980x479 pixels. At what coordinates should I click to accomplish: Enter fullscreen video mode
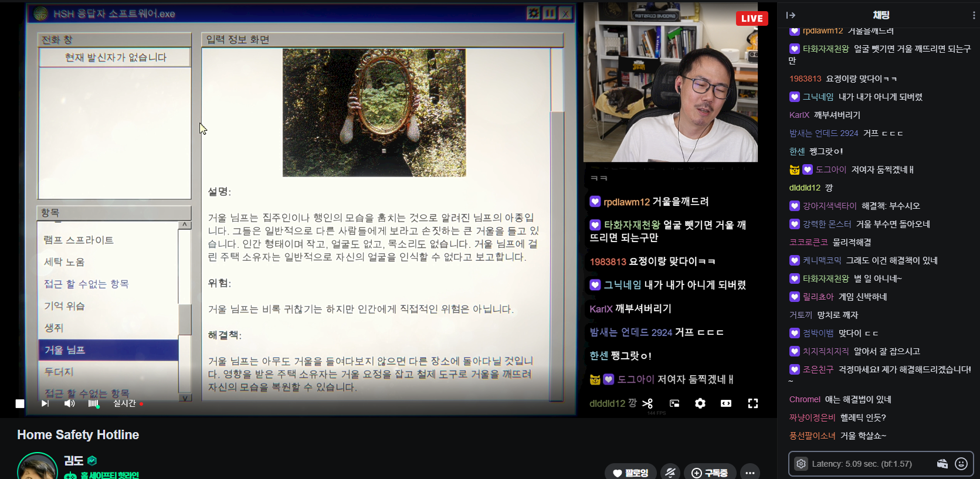(x=753, y=403)
